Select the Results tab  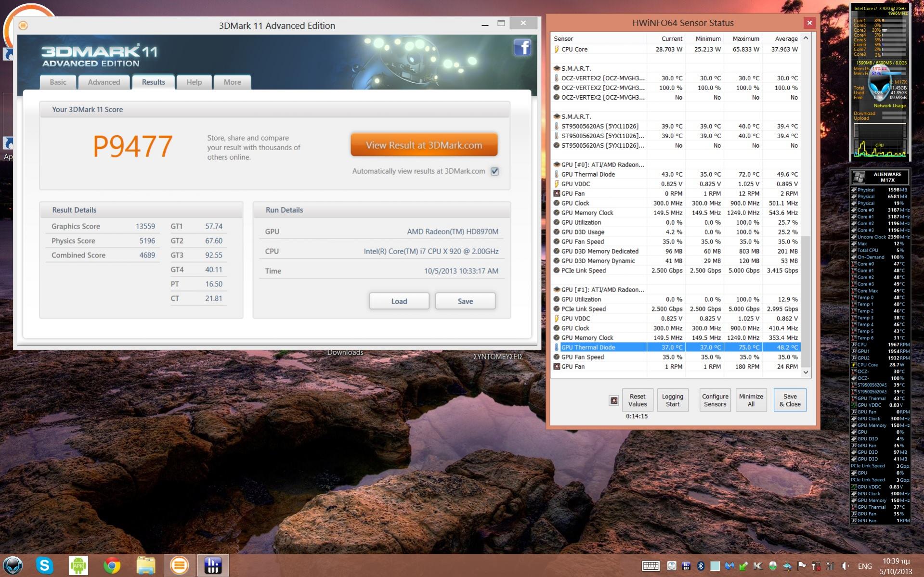tap(153, 82)
